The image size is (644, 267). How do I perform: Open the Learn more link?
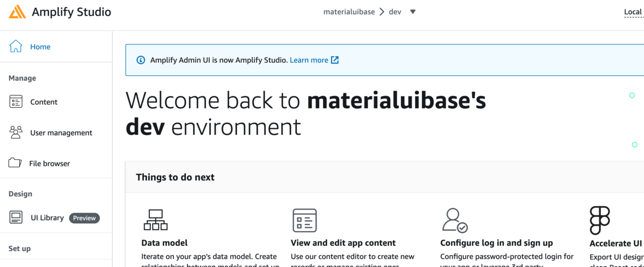pos(309,60)
